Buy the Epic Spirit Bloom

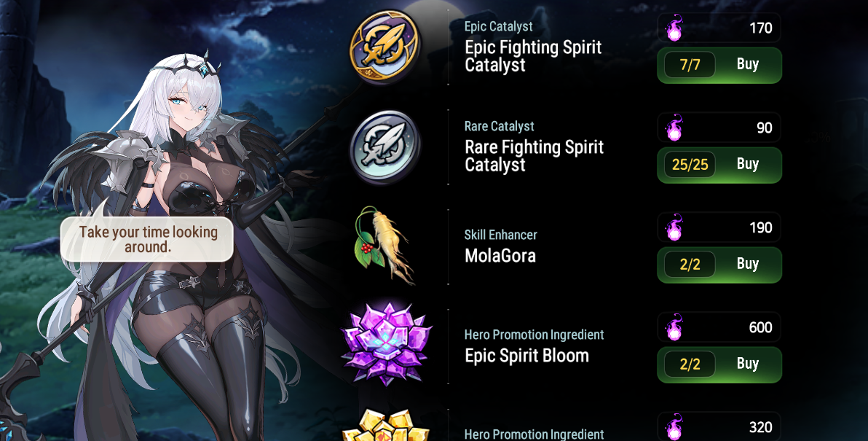tap(747, 364)
